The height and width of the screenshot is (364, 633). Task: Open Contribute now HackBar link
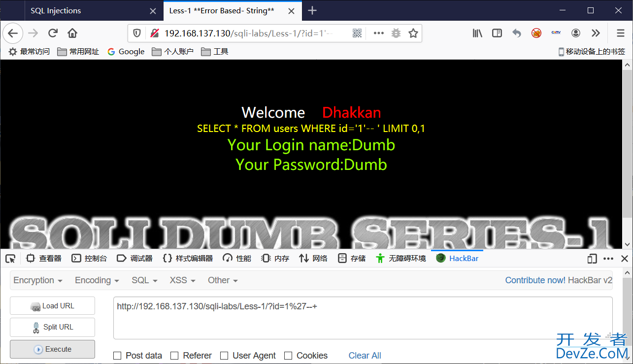[x=535, y=280]
